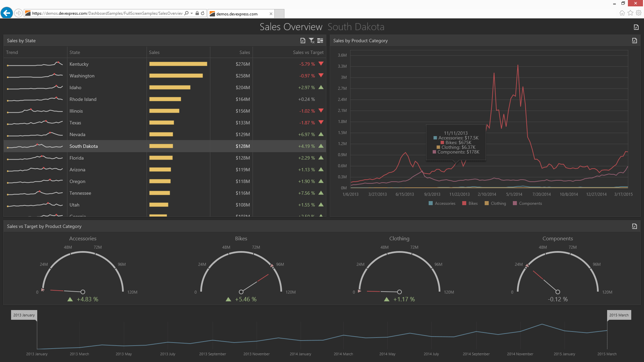644x362 pixels.
Task: Select the Kentucky row
Action: pyautogui.click(x=165, y=64)
